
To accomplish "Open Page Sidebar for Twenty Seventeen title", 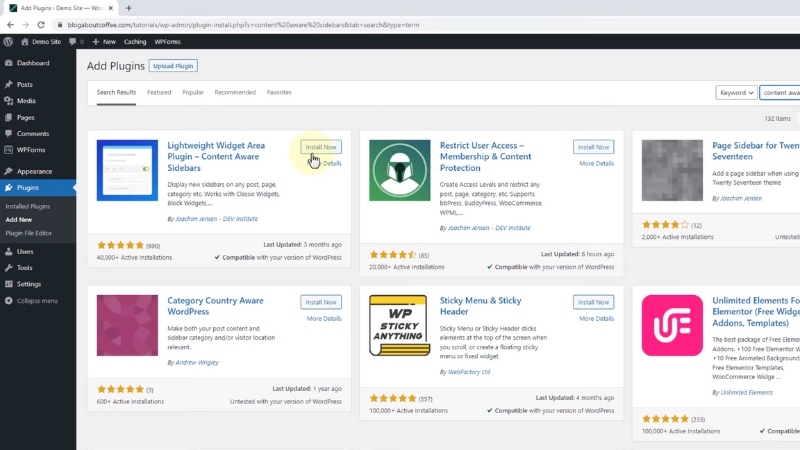I will tap(756, 151).
